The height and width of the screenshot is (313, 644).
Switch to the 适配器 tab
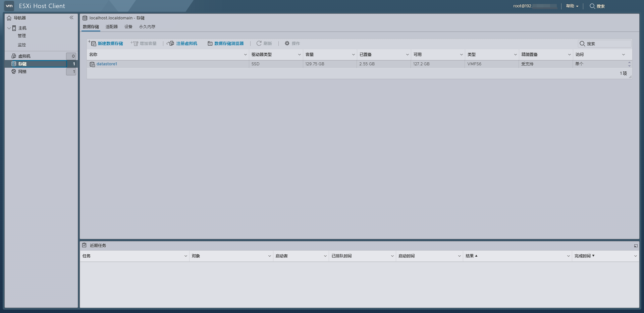111,26
